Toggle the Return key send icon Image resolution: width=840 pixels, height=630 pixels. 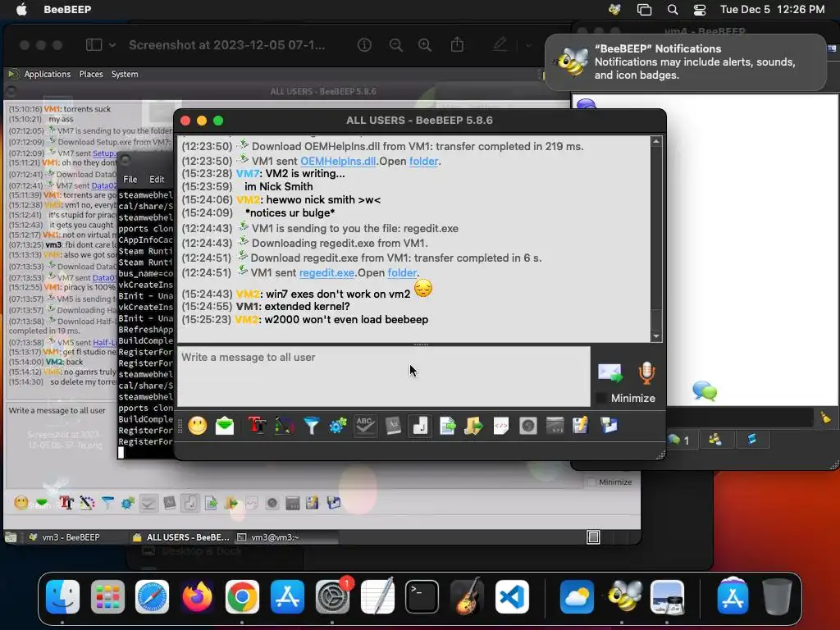pos(420,426)
